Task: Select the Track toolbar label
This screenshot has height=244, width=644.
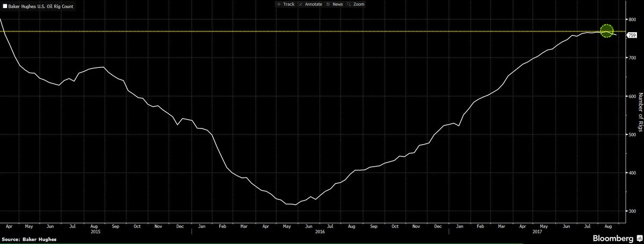Action: point(288,4)
